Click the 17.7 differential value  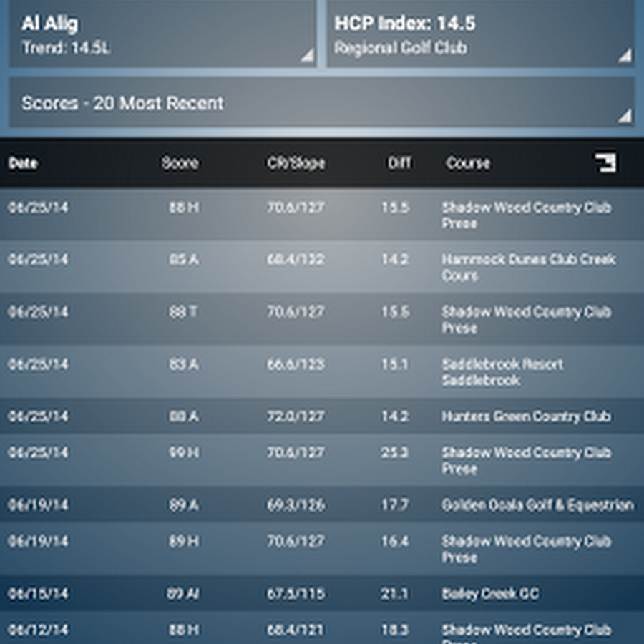click(395, 504)
